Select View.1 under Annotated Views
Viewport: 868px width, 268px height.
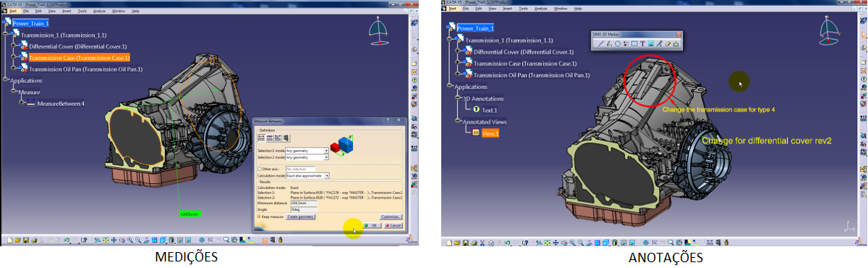coord(490,133)
